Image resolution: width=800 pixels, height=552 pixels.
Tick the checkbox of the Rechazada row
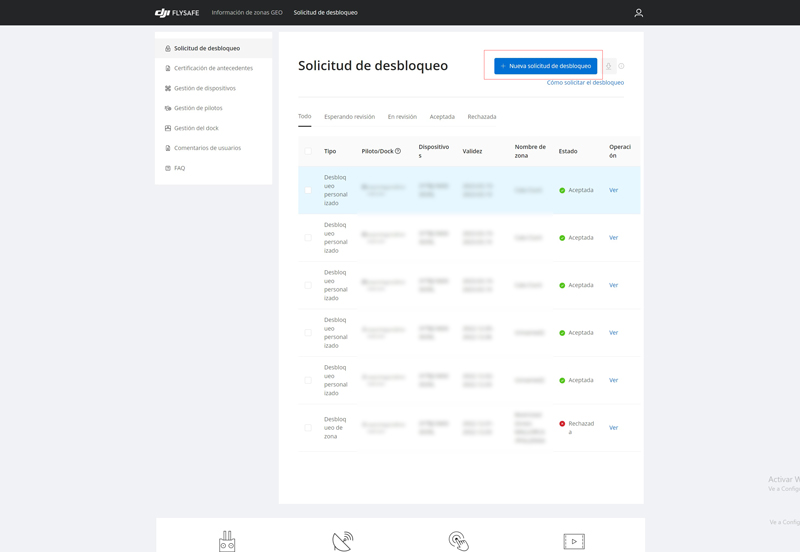308,428
